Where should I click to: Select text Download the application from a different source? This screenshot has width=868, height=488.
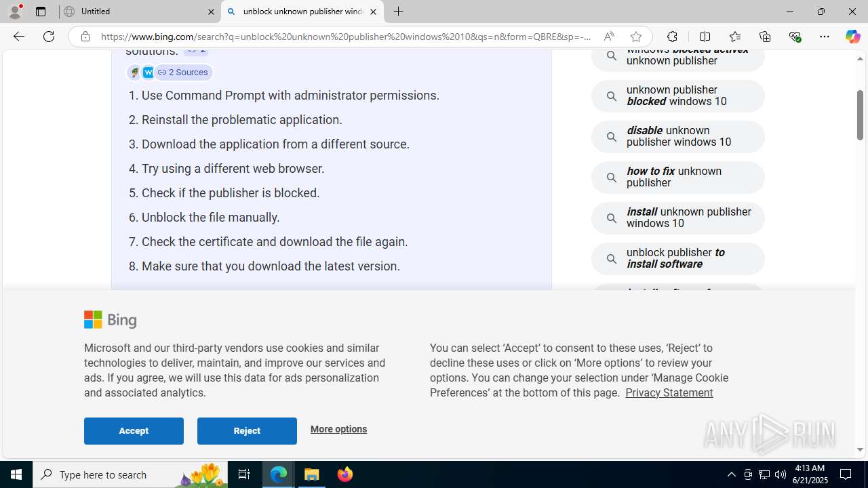pos(275,144)
